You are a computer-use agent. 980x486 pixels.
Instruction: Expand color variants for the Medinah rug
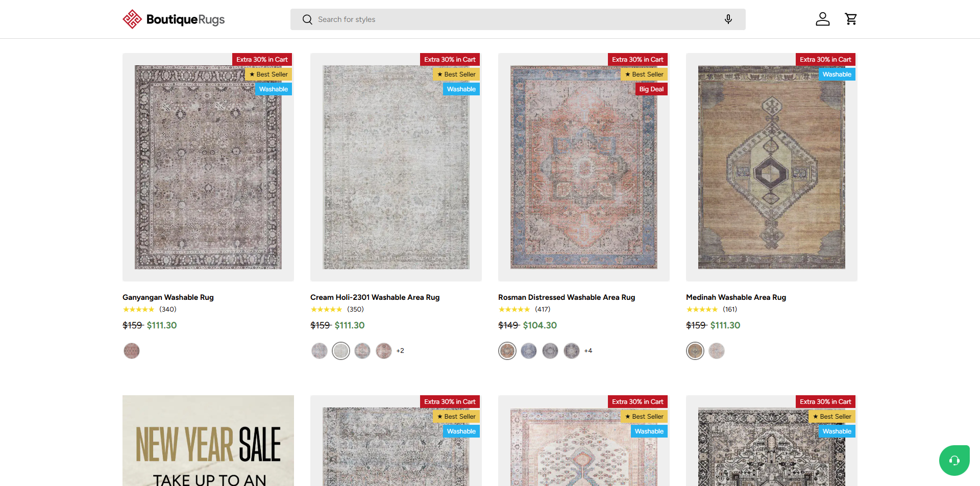pyautogui.click(x=716, y=350)
